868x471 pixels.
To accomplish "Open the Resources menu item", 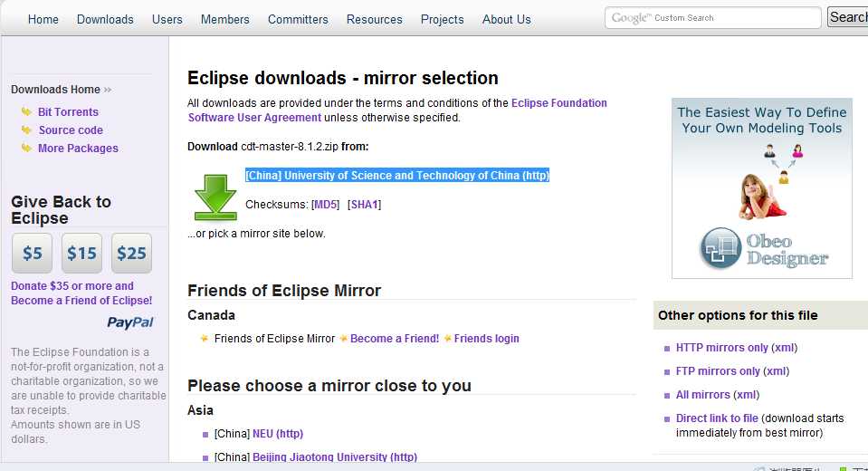I will point(374,19).
